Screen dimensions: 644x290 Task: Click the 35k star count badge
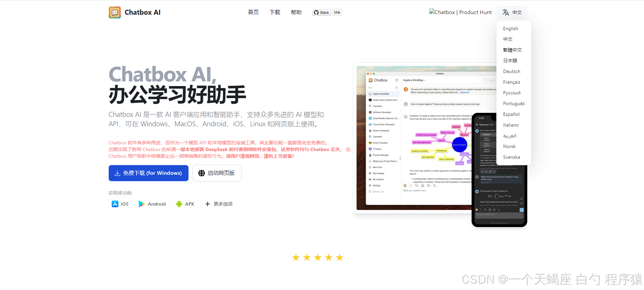(337, 12)
